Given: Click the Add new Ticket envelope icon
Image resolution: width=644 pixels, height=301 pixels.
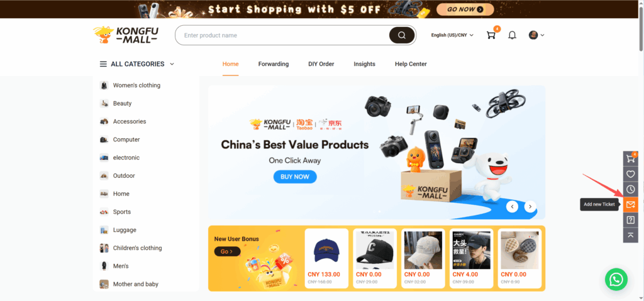Looking at the screenshot, I should click(x=630, y=204).
